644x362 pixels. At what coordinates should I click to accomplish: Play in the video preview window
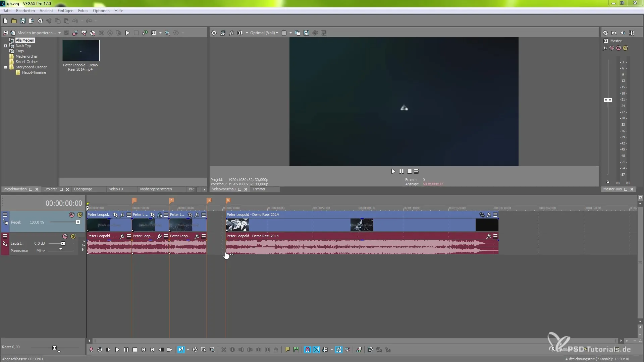(393, 171)
